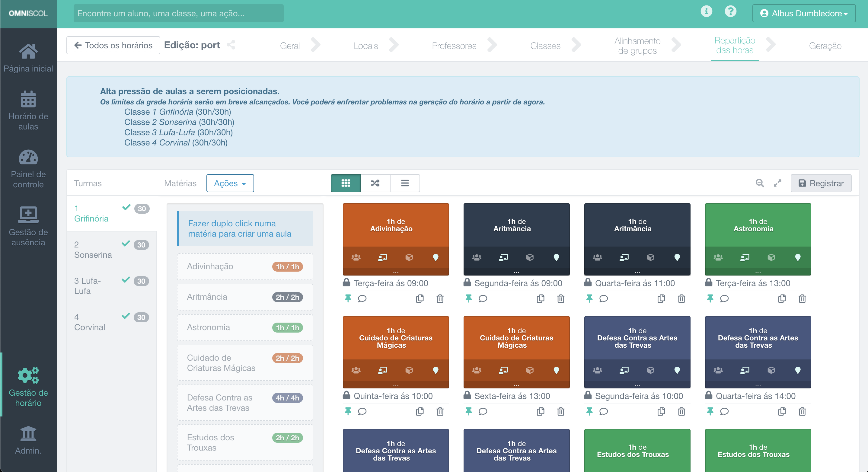The height and width of the screenshot is (472, 868).
Task: Delete the Terça-feira 13:00 Astronomia lesson
Action: pyautogui.click(x=802, y=298)
